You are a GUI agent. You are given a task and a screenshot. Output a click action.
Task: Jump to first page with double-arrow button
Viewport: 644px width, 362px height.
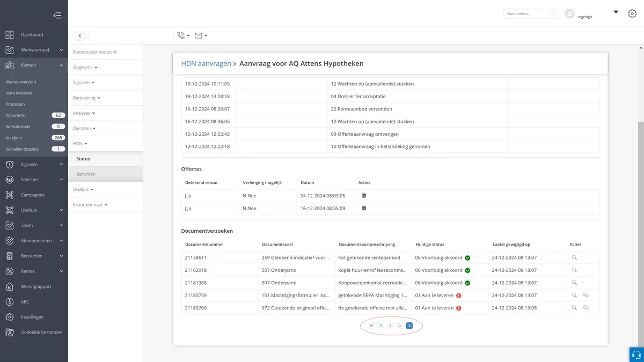point(371,326)
